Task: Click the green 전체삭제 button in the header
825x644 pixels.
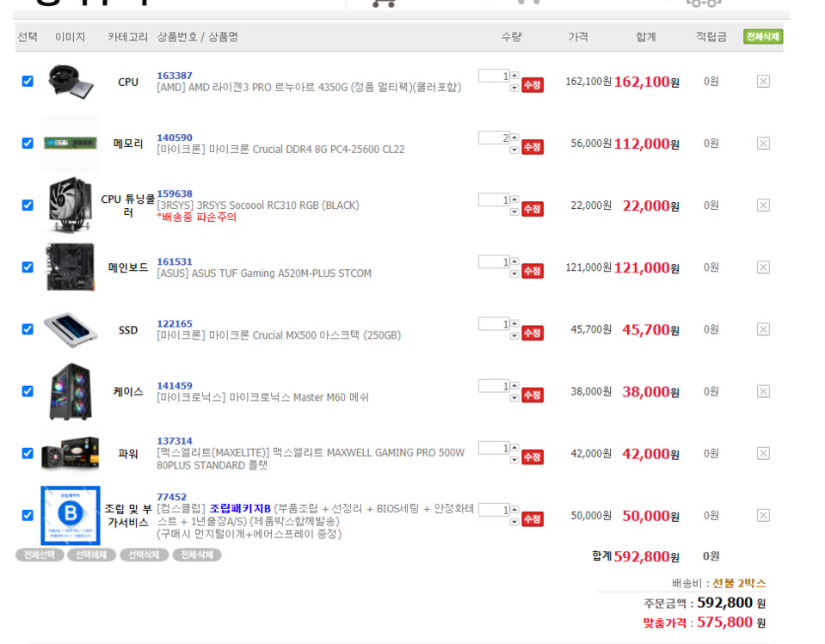Action: [762, 37]
